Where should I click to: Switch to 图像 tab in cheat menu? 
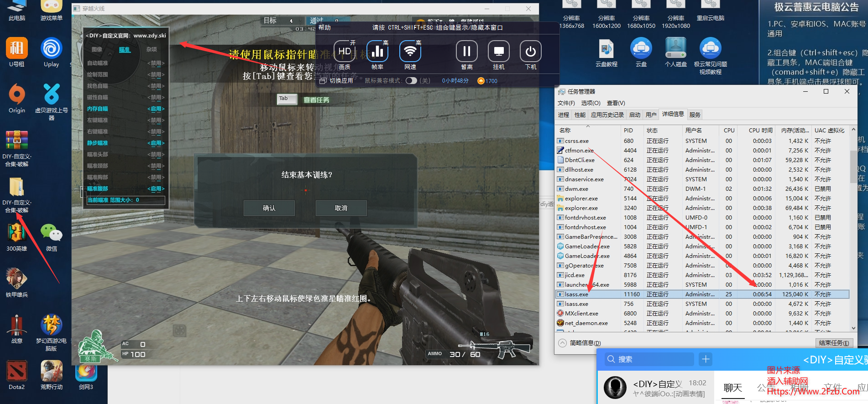click(97, 49)
